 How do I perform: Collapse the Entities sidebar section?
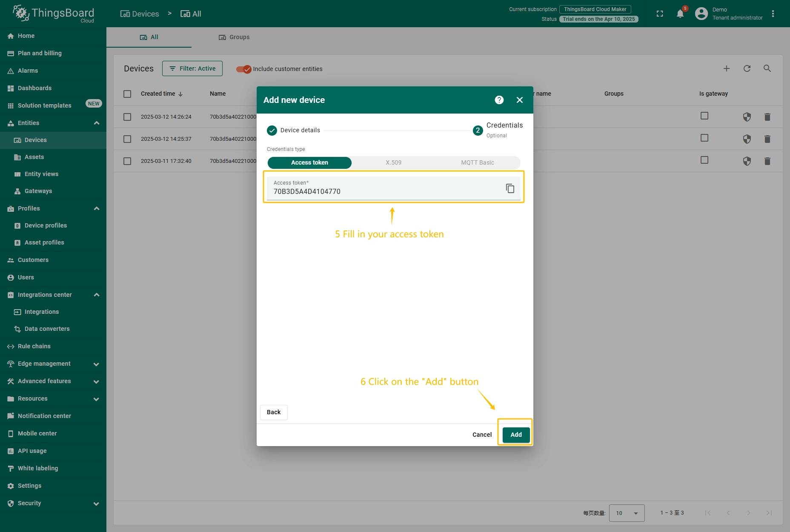[x=97, y=123]
